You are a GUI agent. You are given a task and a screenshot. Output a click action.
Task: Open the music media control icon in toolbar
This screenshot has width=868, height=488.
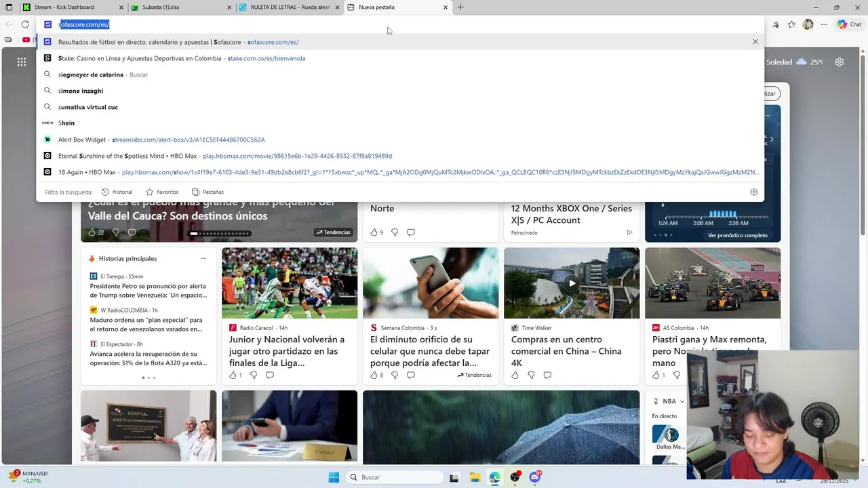(775, 24)
